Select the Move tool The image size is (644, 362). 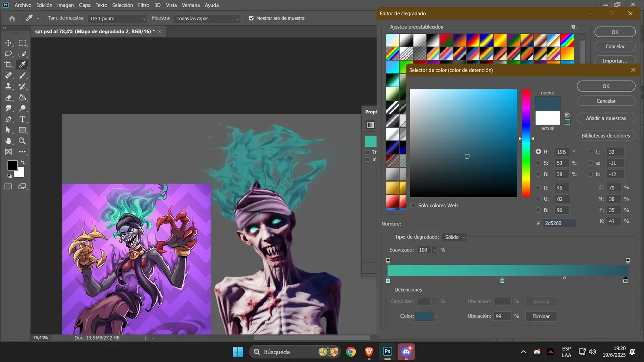[x=8, y=43]
